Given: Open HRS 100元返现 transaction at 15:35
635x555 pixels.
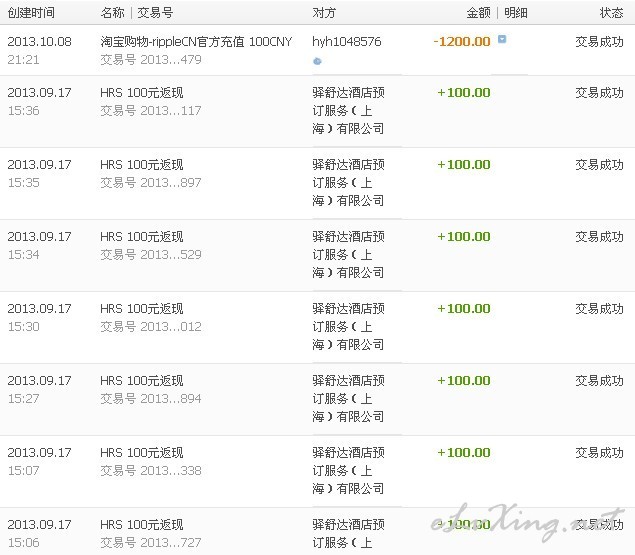Looking at the screenshot, I should pos(142,164).
